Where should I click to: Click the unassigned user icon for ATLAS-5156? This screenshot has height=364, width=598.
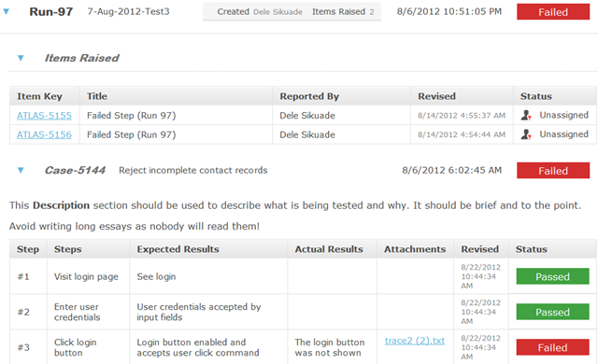pyautogui.click(x=526, y=134)
